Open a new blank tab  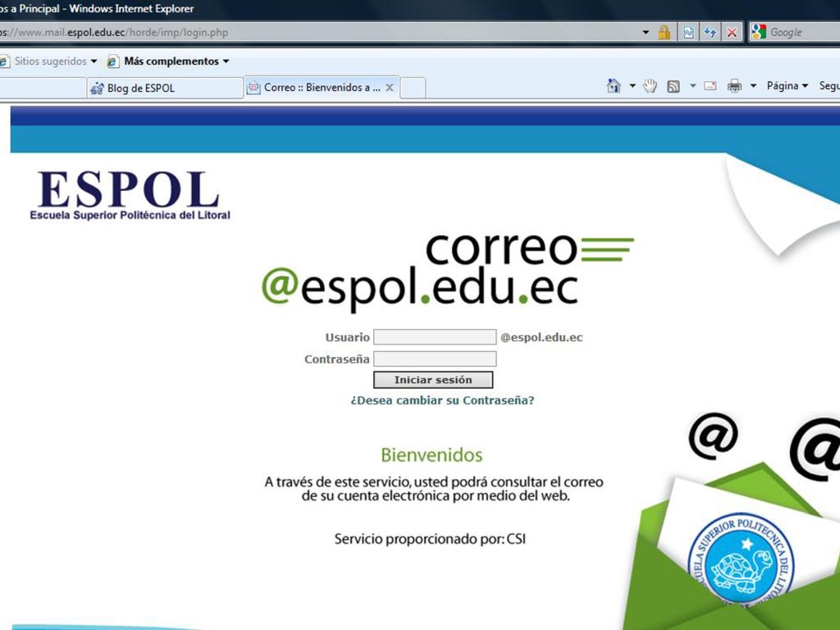pyautogui.click(x=413, y=88)
